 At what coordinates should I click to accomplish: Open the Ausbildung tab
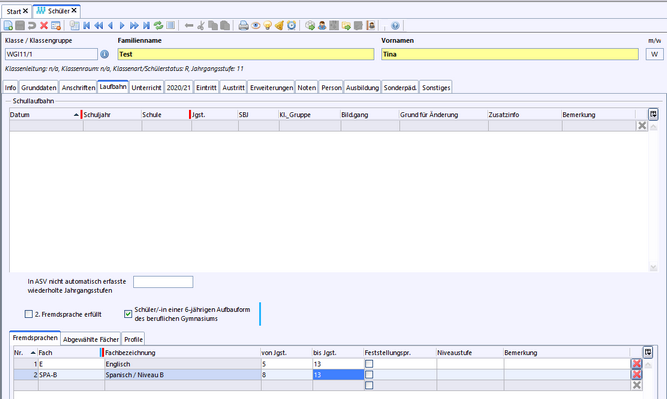point(362,88)
